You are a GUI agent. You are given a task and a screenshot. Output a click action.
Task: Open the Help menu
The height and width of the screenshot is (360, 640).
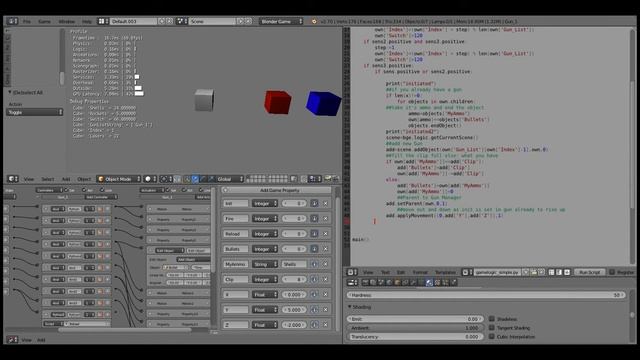click(x=87, y=21)
